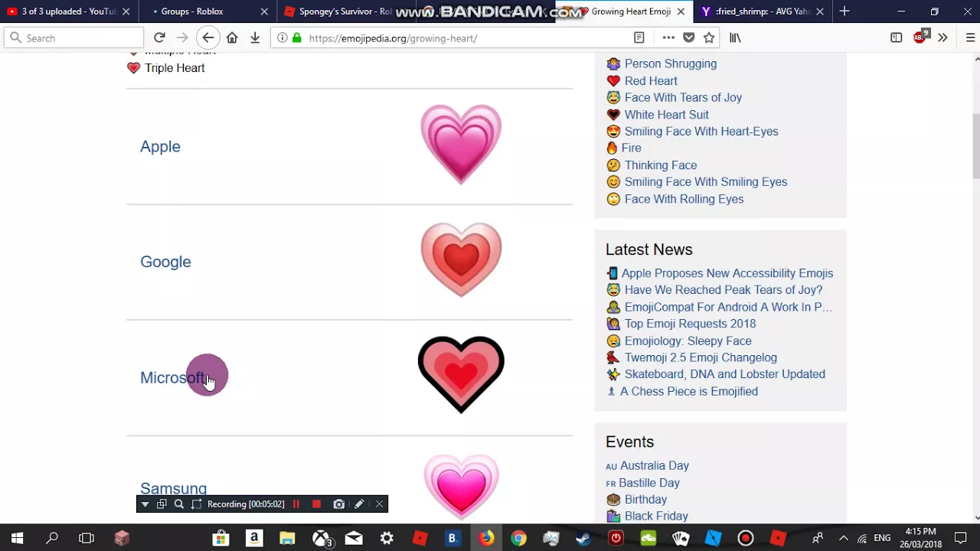This screenshot has height=551, width=980.
Task: Read Apple Proposes New Accessibility Emojis article
Action: (727, 273)
